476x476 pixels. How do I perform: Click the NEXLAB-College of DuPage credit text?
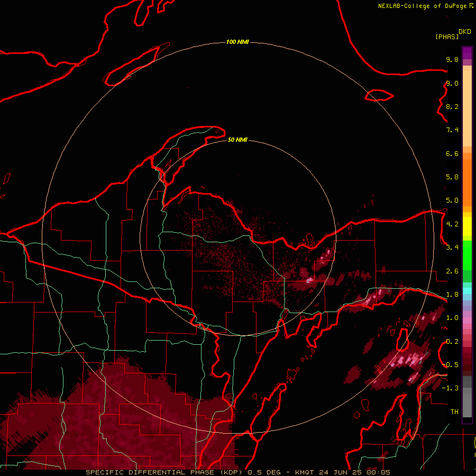[x=425, y=6]
